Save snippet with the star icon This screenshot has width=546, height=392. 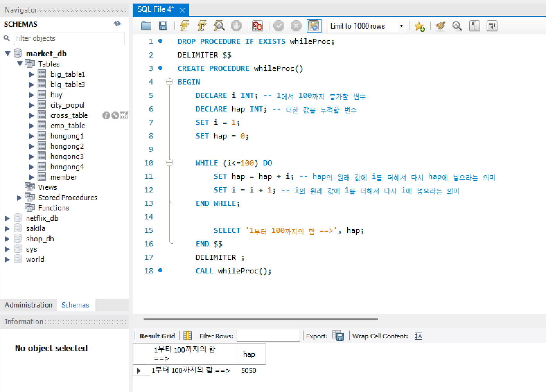[419, 26]
